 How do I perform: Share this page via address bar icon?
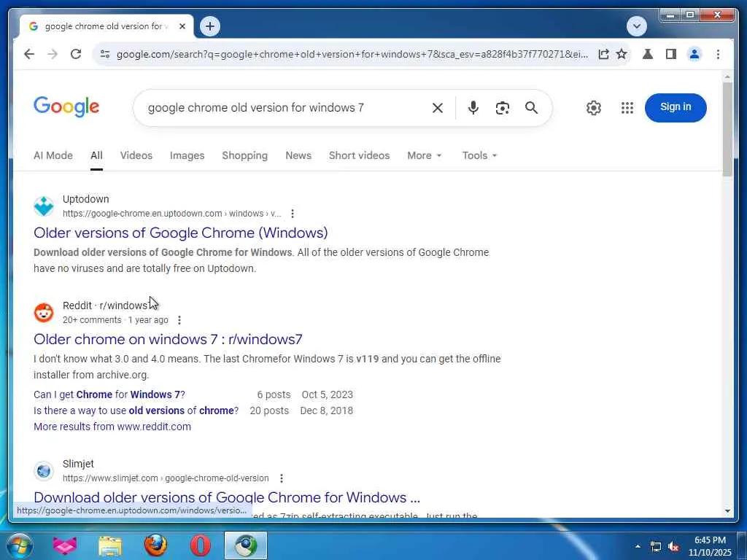pos(603,54)
